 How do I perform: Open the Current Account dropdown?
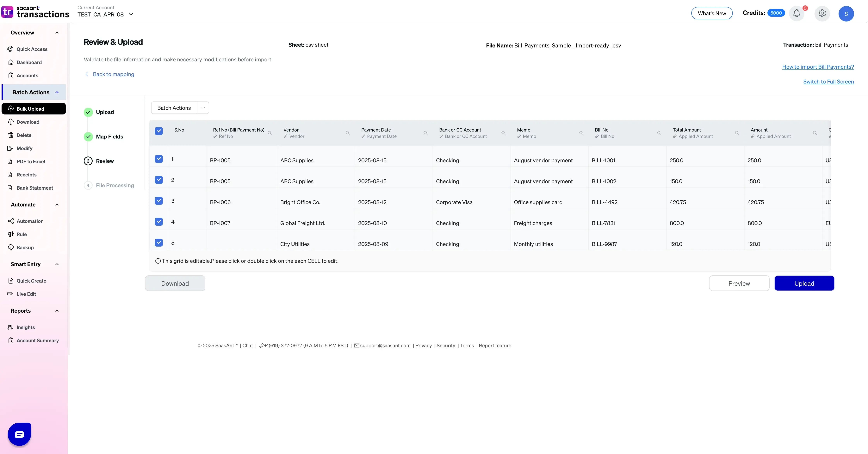click(105, 15)
